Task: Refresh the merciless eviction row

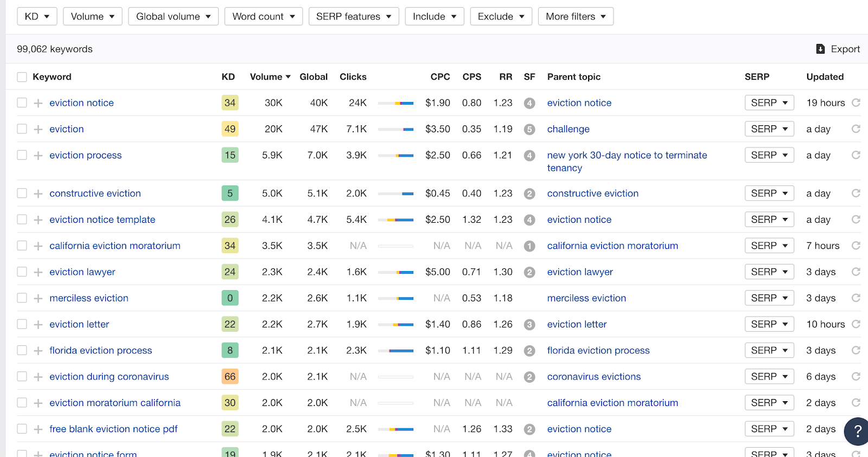Action: click(856, 298)
